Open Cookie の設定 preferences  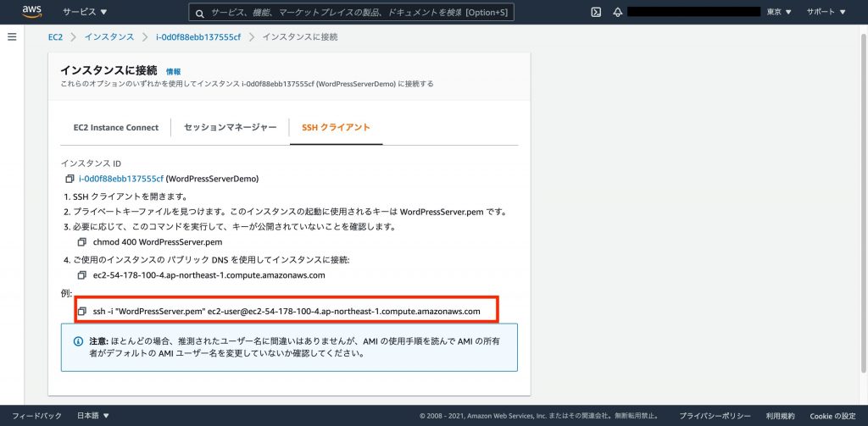[x=832, y=416]
